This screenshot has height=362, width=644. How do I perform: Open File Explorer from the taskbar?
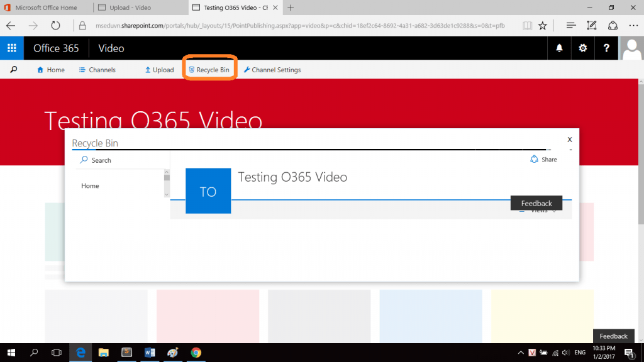click(104, 353)
